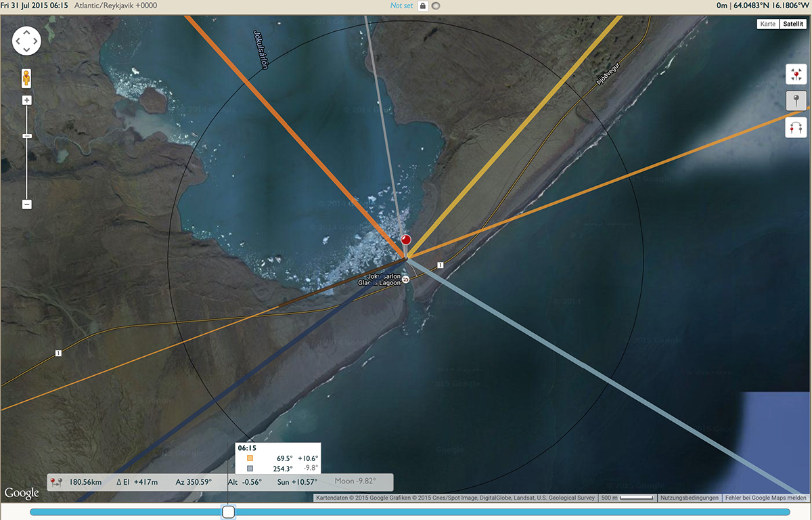This screenshot has height=520, width=812.
Task: Open the 'Not set' location link
Action: click(402, 5)
